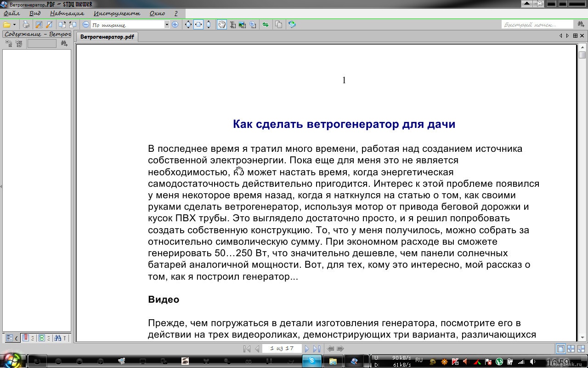The image size is (588, 368).
Task: Select the Hand pan tool
Action: [x=222, y=25]
